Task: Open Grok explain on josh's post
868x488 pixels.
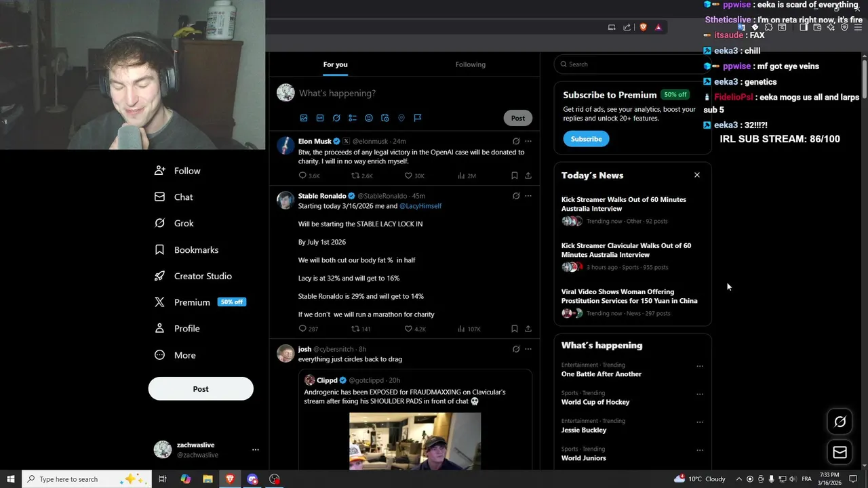Action: [x=516, y=349]
